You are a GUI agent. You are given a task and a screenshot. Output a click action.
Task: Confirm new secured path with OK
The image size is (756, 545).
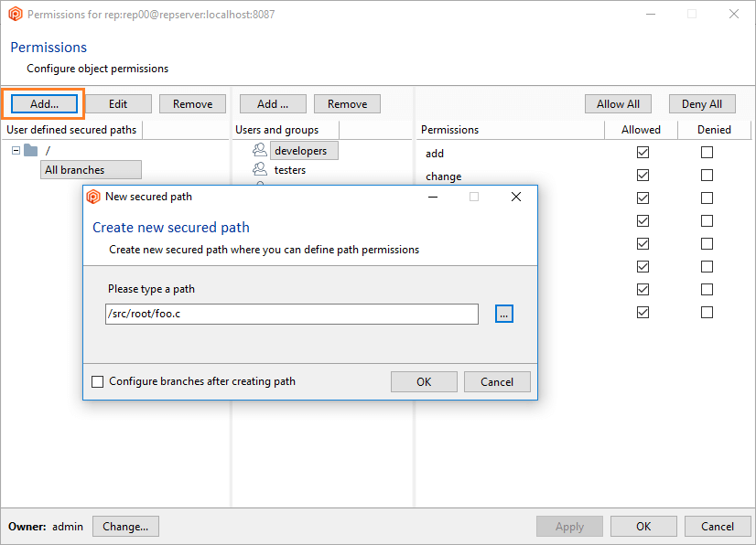coord(424,381)
